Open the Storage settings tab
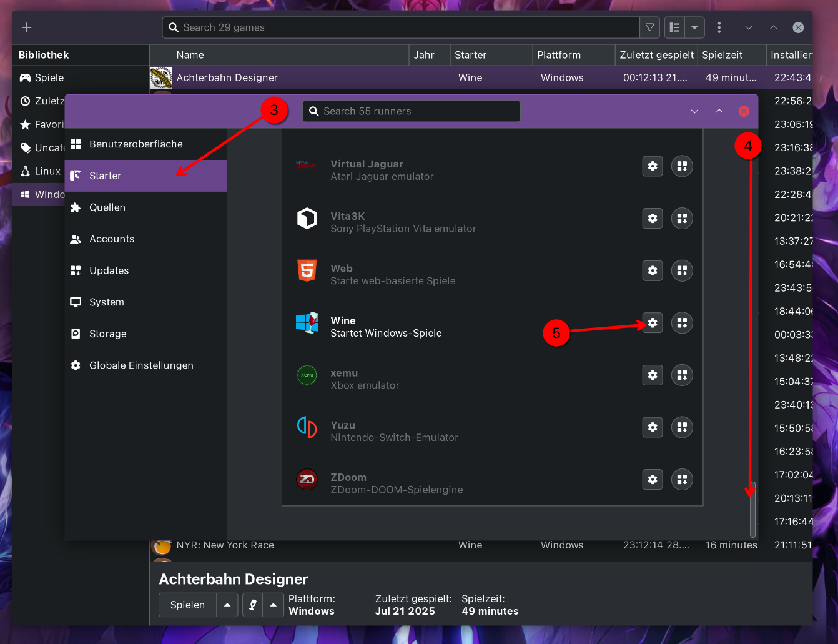 click(145, 334)
